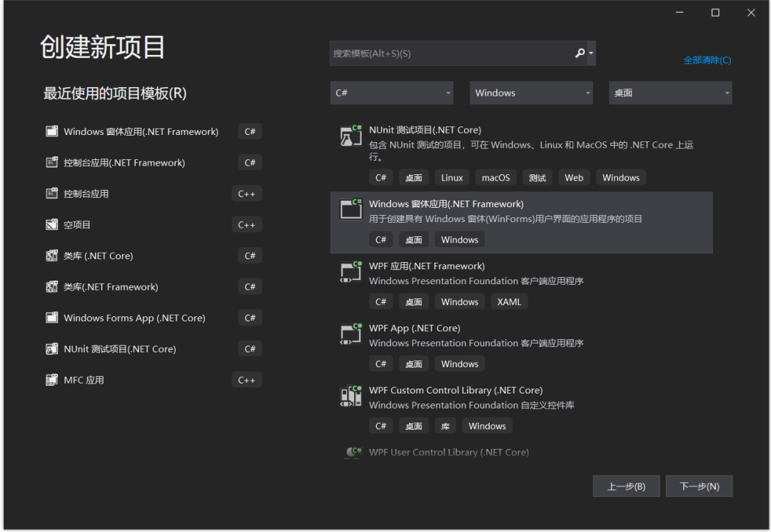The image size is (771, 532).
Task: Click the Web tag on the NUnit result
Action: pyautogui.click(x=574, y=178)
